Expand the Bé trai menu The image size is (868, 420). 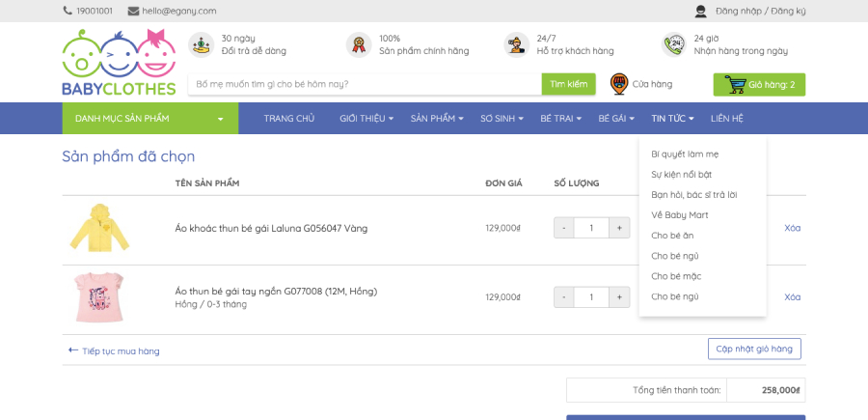[560, 118]
